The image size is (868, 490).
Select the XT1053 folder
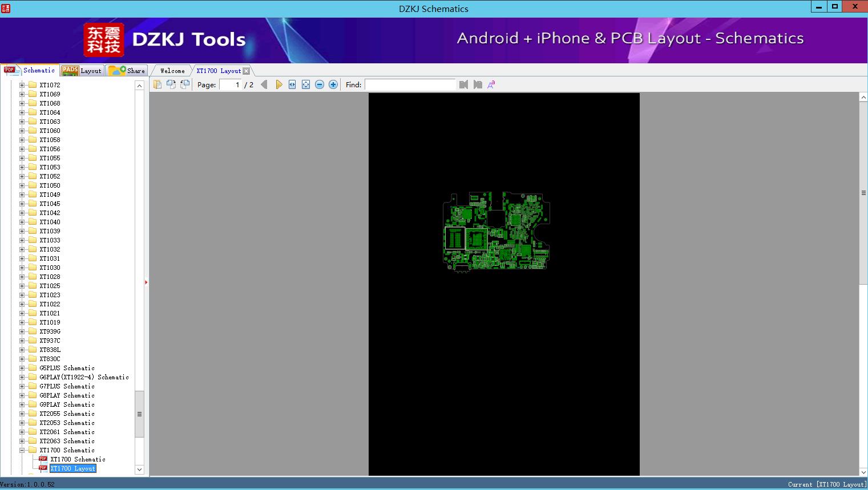click(50, 167)
